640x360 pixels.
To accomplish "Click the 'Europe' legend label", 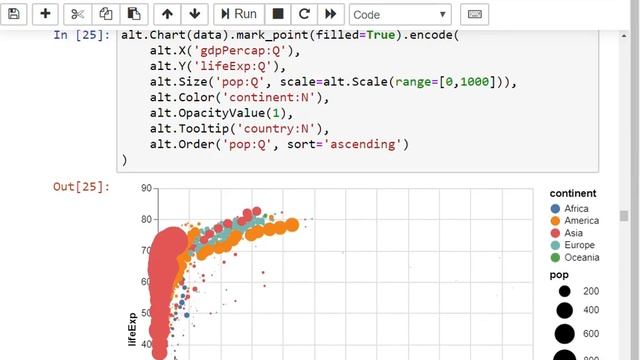I will point(579,245).
